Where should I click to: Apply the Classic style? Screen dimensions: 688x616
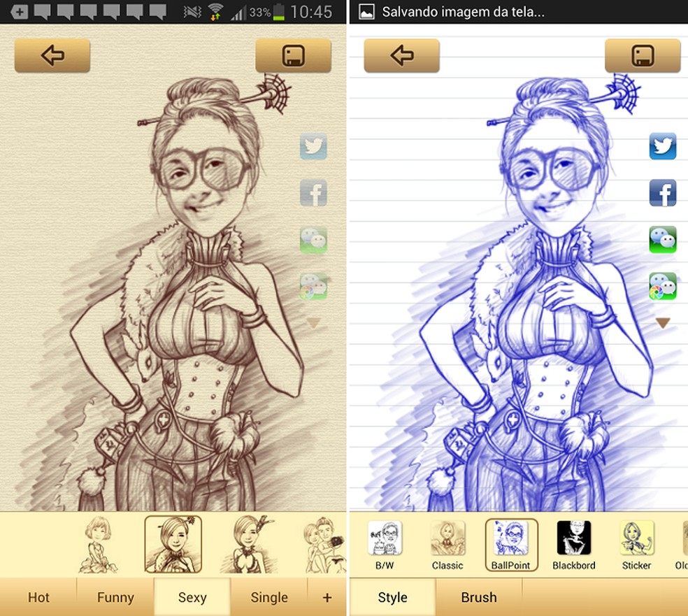point(447,545)
